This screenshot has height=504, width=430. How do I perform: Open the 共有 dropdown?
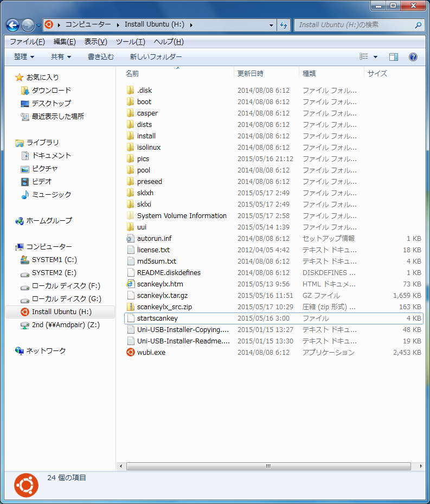61,57
